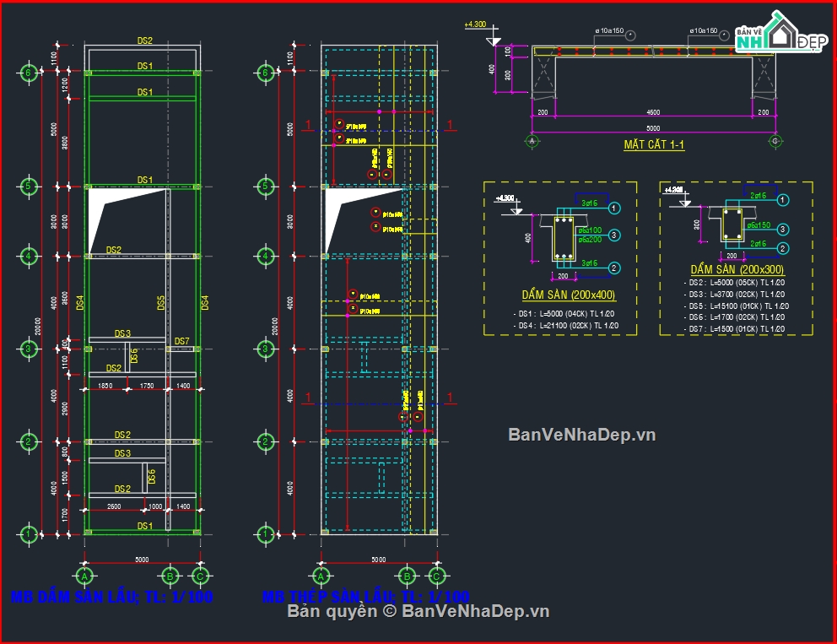Select grid bubble A under left beam plan

point(84,576)
